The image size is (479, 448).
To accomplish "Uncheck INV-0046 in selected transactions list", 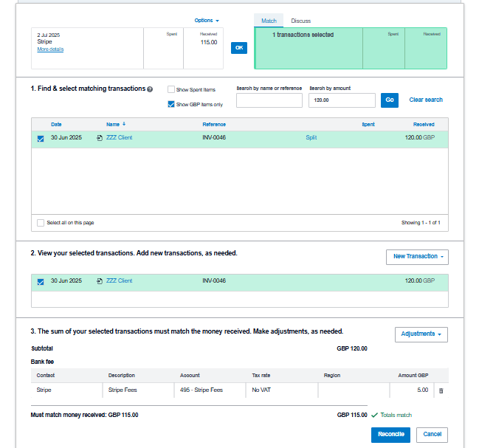I will 41,281.
